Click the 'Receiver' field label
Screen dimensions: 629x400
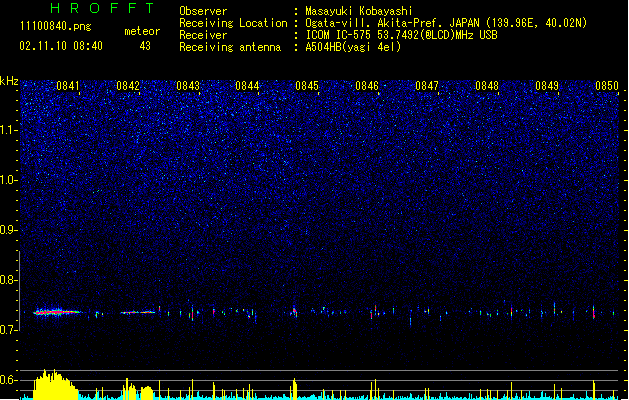point(203,35)
